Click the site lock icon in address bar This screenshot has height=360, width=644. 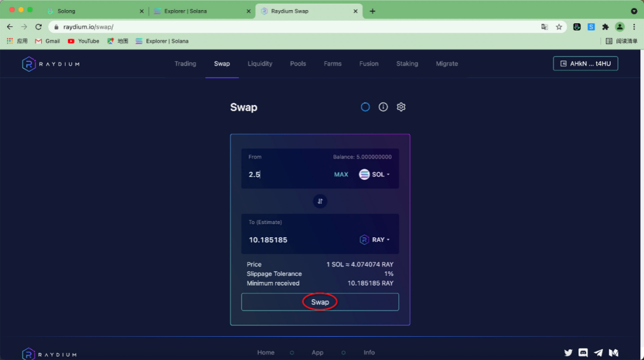[56, 27]
